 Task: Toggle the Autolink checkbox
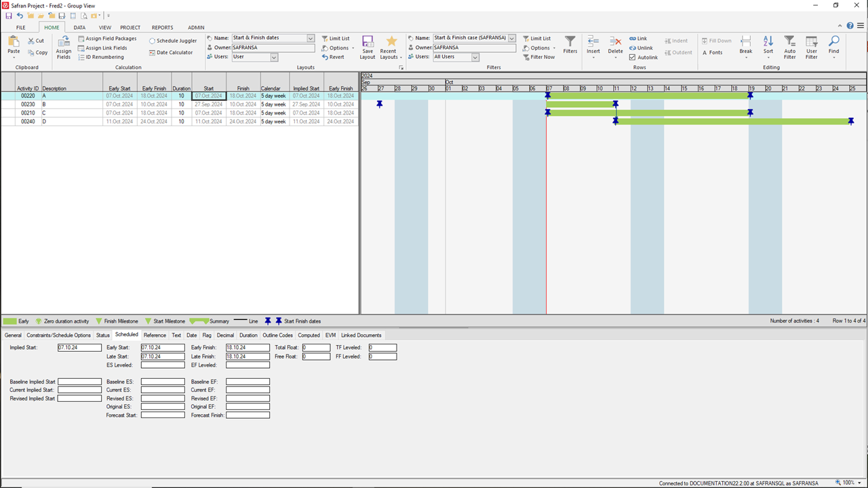(x=633, y=58)
